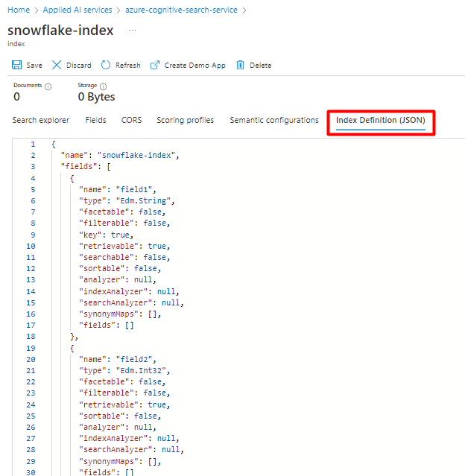Open azure-cognitive-search-service breadcrumb link

coord(181,10)
